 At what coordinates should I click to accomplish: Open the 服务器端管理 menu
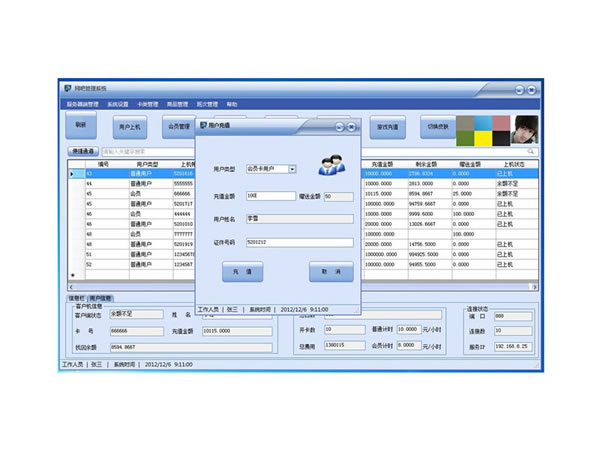(x=83, y=104)
